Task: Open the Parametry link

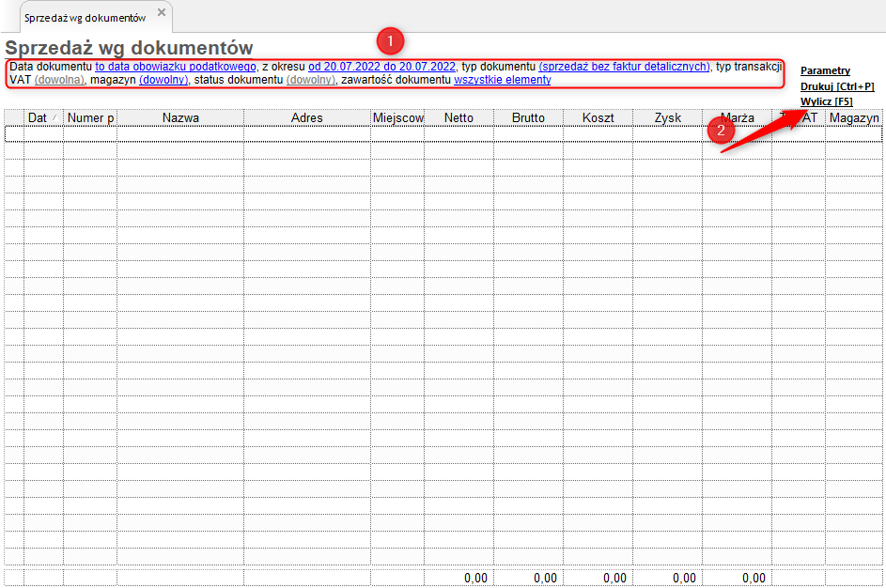Action: click(x=825, y=70)
